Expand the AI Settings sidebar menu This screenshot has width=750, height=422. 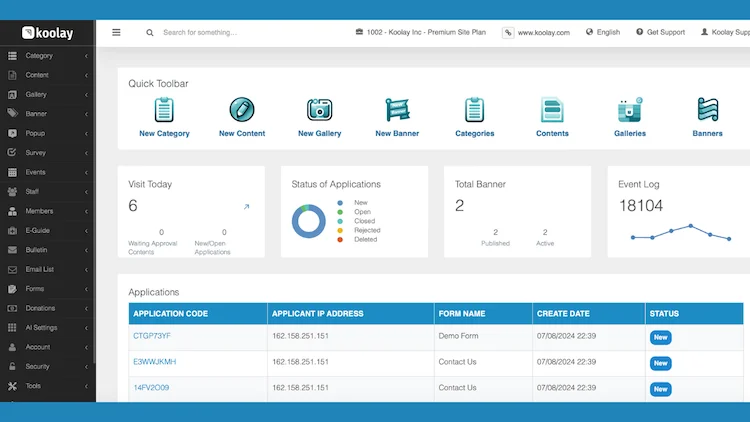coord(47,327)
